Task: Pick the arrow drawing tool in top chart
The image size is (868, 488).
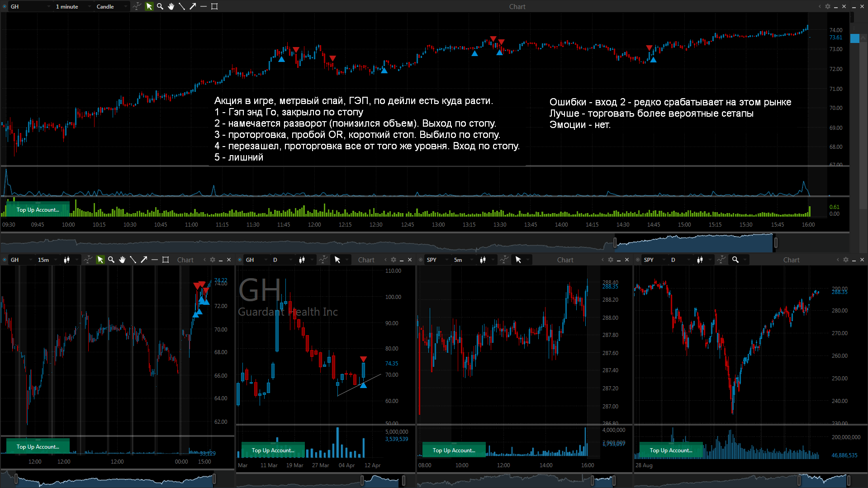Action: point(193,6)
